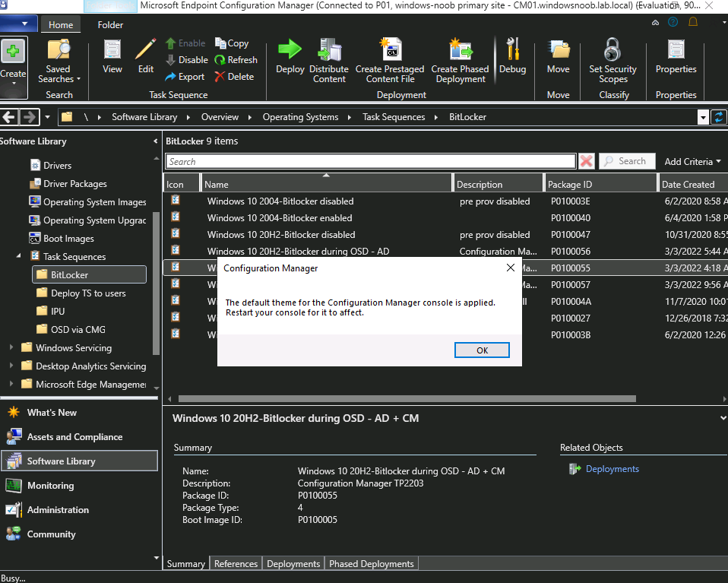Screen dimensions: 728x583
Task: Collapse the details pane chevron
Action: pyautogui.click(x=723, y=418)
